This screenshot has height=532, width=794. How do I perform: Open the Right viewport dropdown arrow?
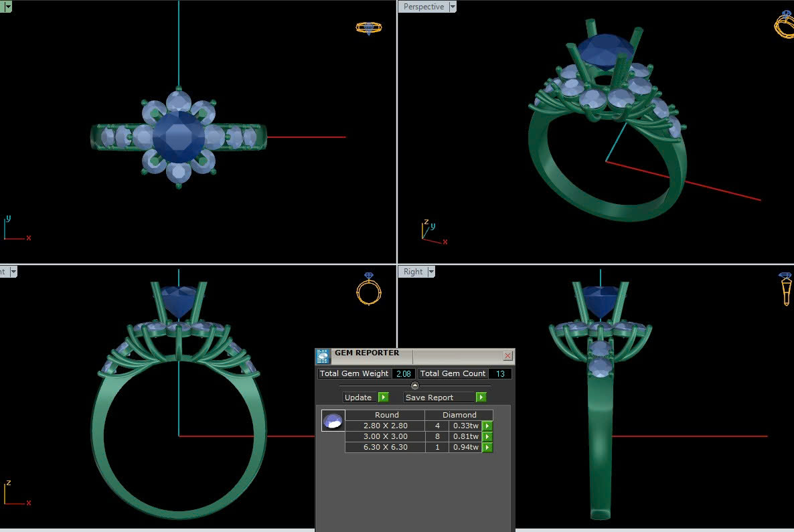click(431, 272)
